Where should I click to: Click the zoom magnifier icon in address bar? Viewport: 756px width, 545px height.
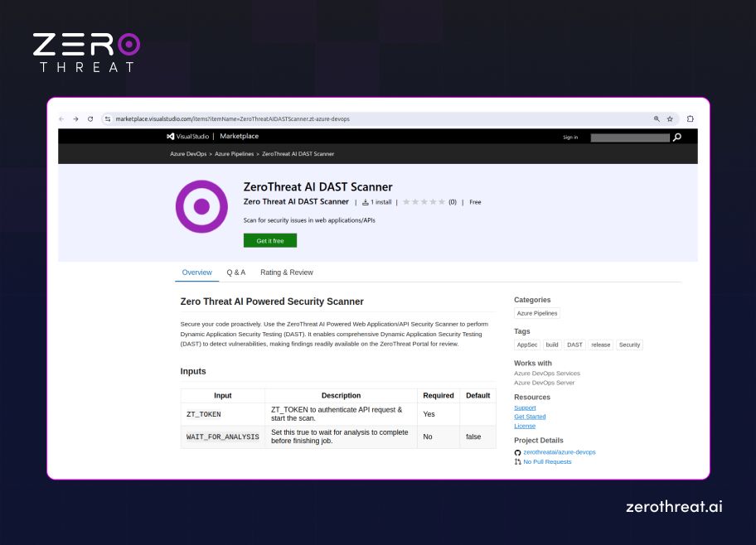[x=657, y=119]
